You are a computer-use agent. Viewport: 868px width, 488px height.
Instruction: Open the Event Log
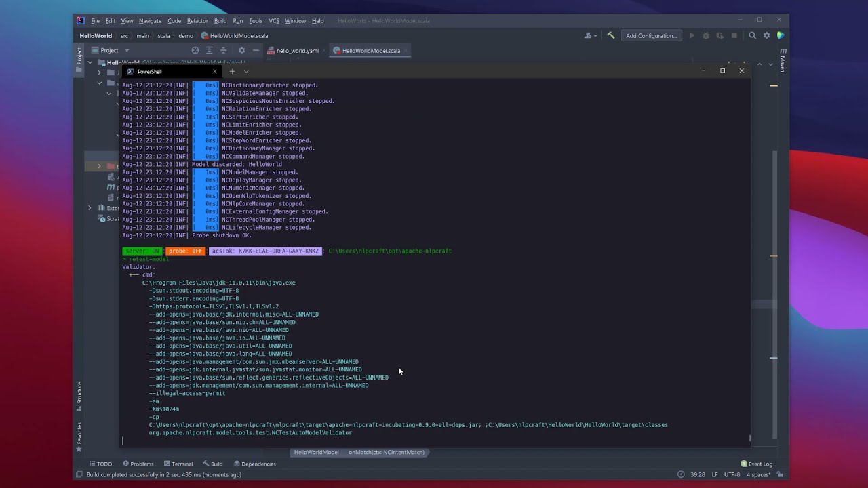(756, 464)
